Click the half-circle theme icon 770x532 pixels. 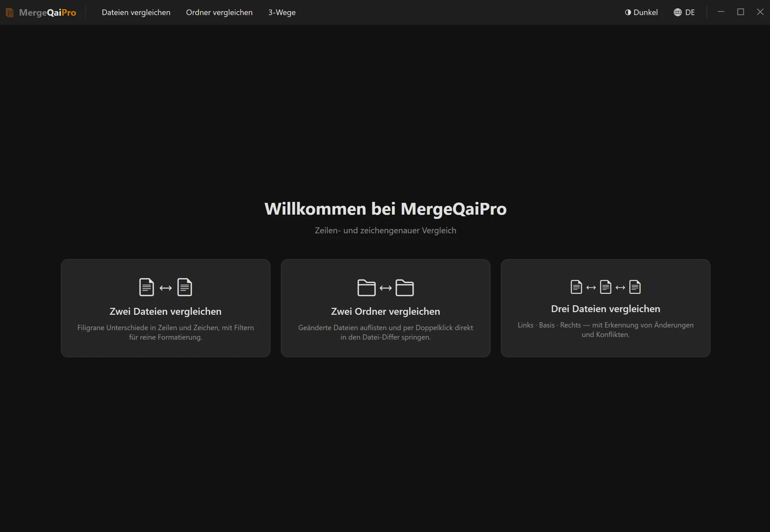click(x=628, y=12)
